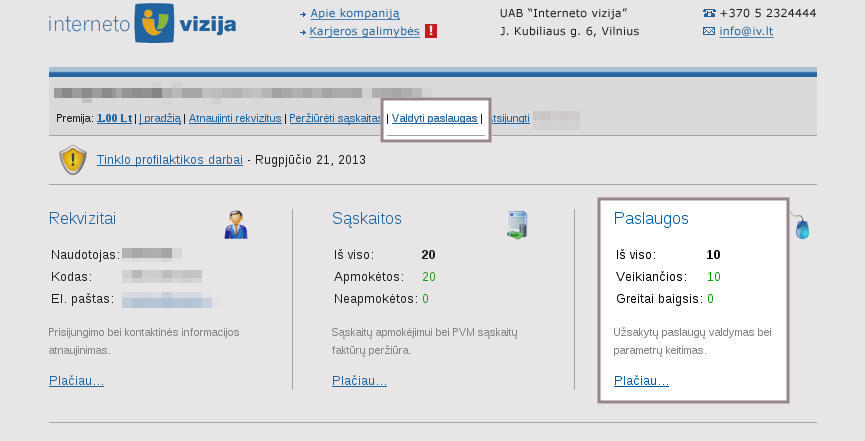The width and height of the screenshot is (865, 441).
Task: Click the Paslaugos mouse icon
Action: point(801,228)
